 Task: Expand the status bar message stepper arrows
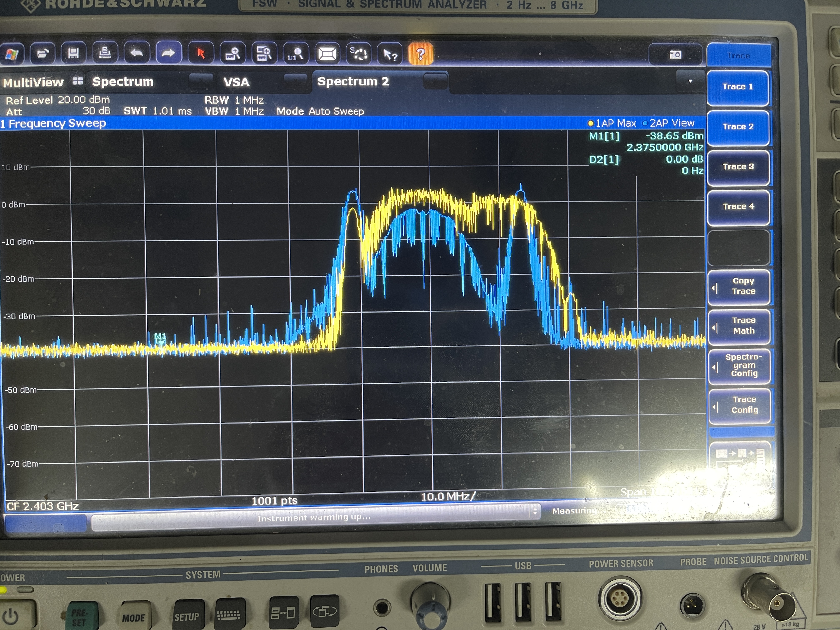pyautogui.click(x=535, y=511)
